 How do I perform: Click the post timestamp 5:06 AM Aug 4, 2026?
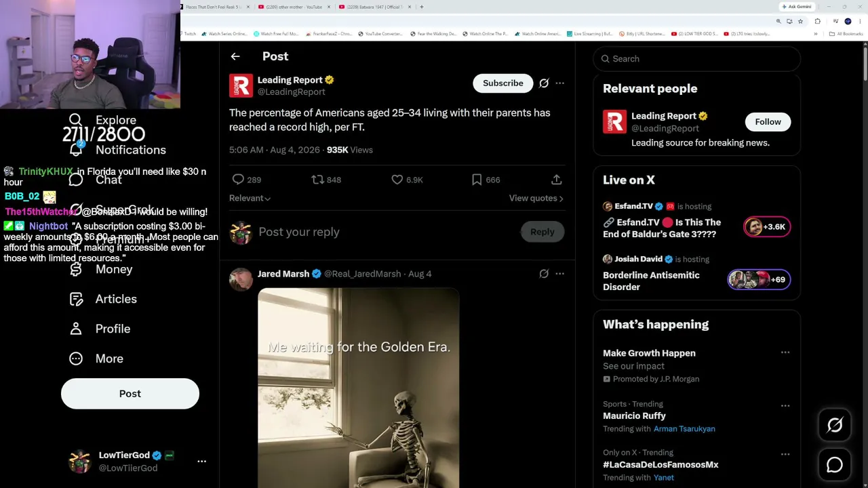(274, 150)
